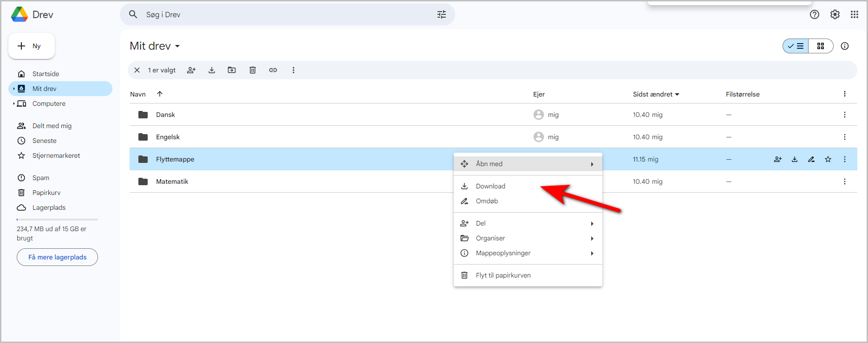The image size is (868, 343).
Task: Choose Flyt til papirkurven in menu
Action: pyautogui.click(x=528, y=275)
